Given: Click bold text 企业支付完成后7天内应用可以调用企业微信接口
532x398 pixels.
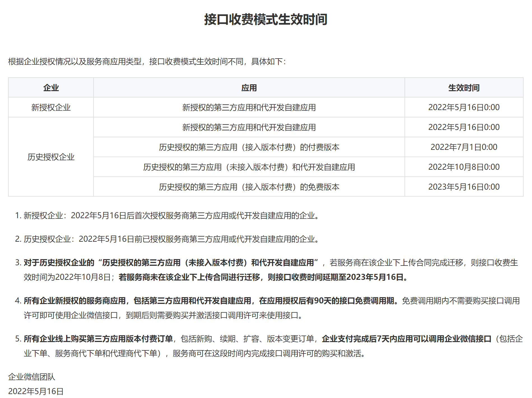Looking at the screenshot, I should (407, 339).
